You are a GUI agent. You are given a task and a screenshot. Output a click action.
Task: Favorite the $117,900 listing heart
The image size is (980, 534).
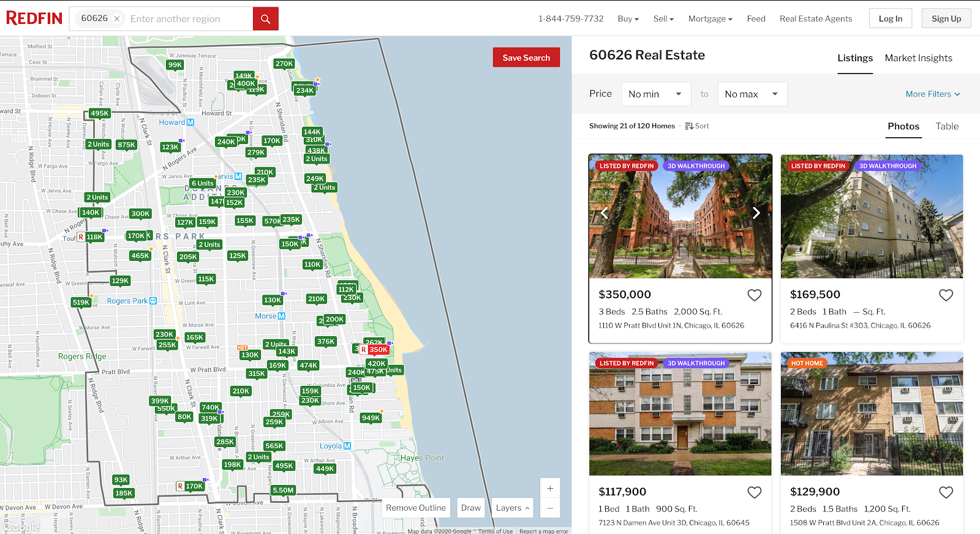pos(755,492)
